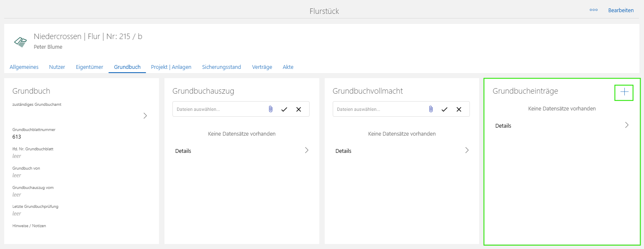Viewport: 644px width, 249px height.
Task: Go to the Akte tab
Action: (288, 67)
